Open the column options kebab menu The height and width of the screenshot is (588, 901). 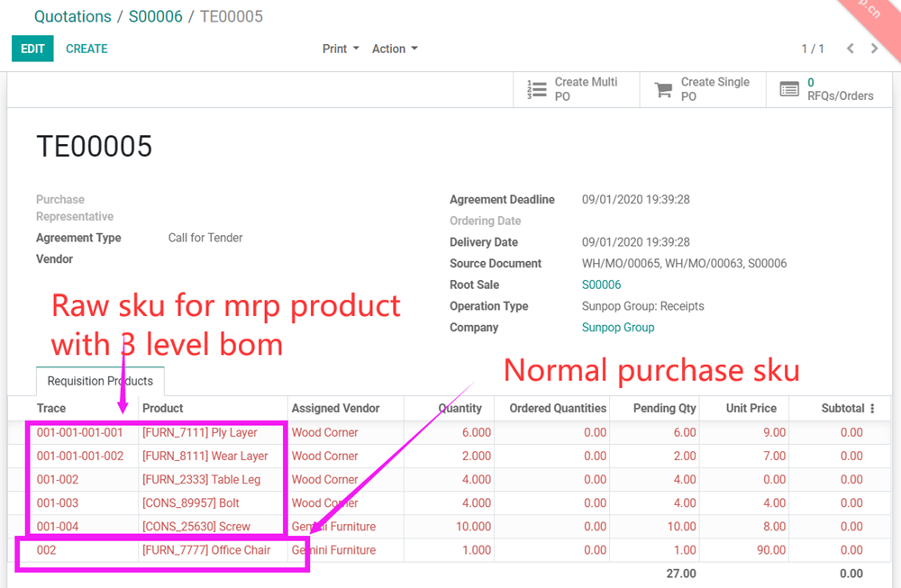872,408
